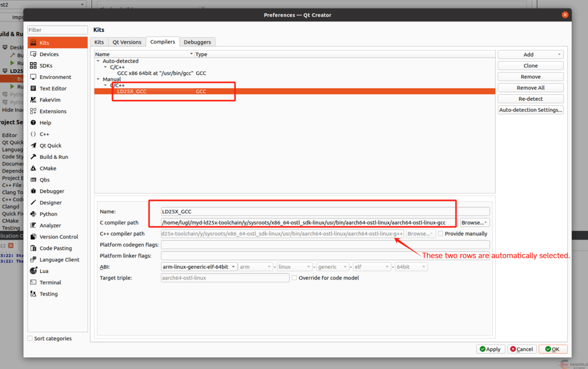
Task: Open the Version Control category icon
Action: (33, 237)
